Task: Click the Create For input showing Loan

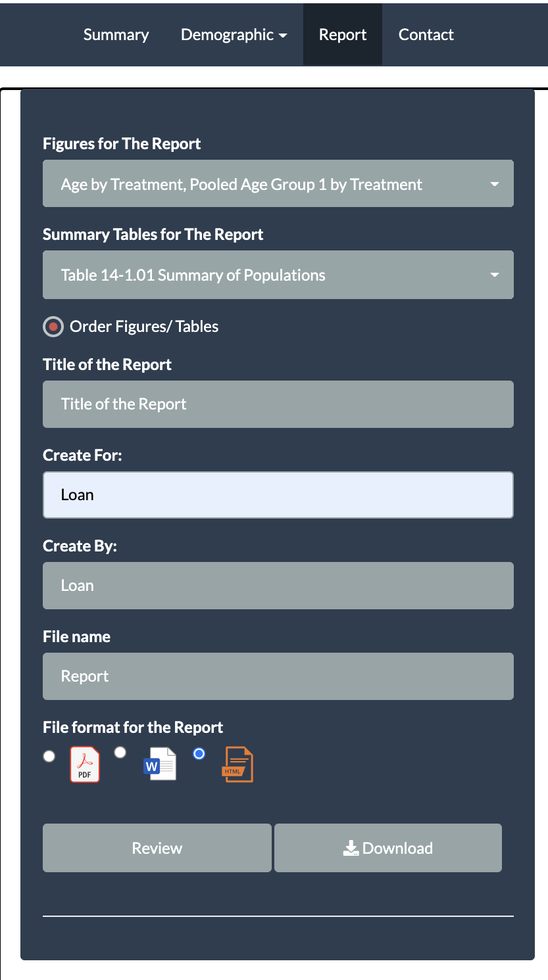Action: pos(278,494)
